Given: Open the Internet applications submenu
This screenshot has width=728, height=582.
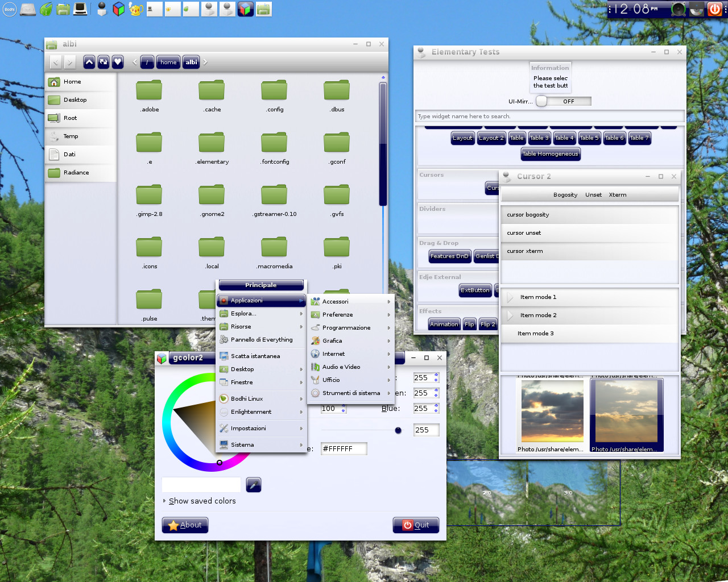Looking at the screenshot, I should 351,354.
